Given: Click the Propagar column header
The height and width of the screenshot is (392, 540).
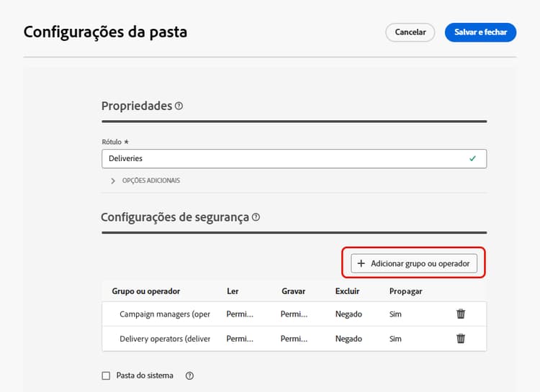Looking at the screenshot, I should [405, 291].
